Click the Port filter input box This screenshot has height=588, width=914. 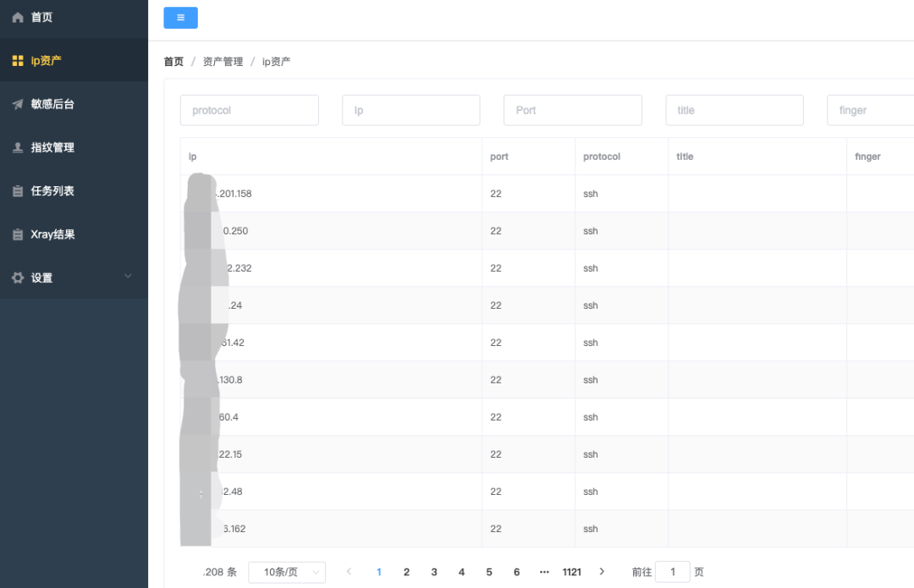click(572, 110)
